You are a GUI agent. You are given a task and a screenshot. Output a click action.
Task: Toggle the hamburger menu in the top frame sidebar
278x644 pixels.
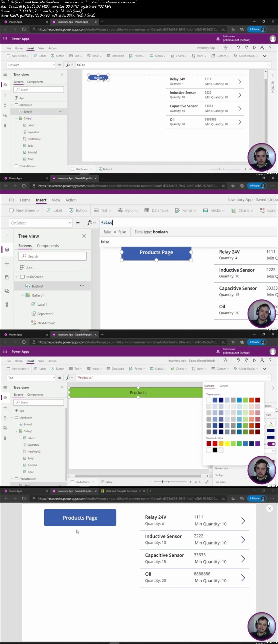point(5,75)
